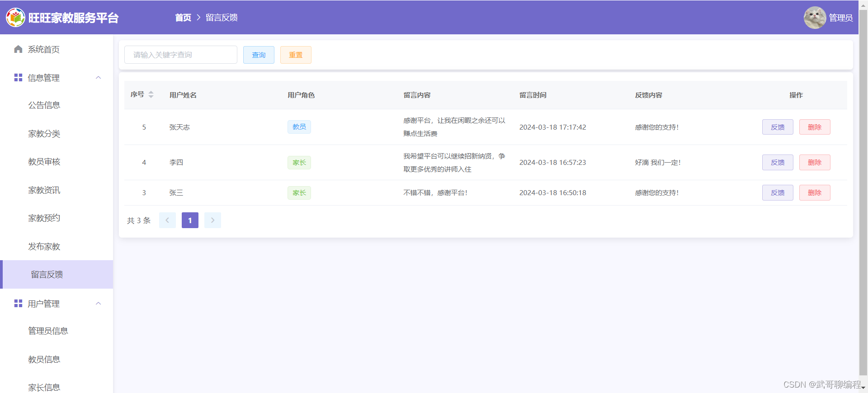
Task: Click 反馈 for 张天志's message
Action: [778, 127]
